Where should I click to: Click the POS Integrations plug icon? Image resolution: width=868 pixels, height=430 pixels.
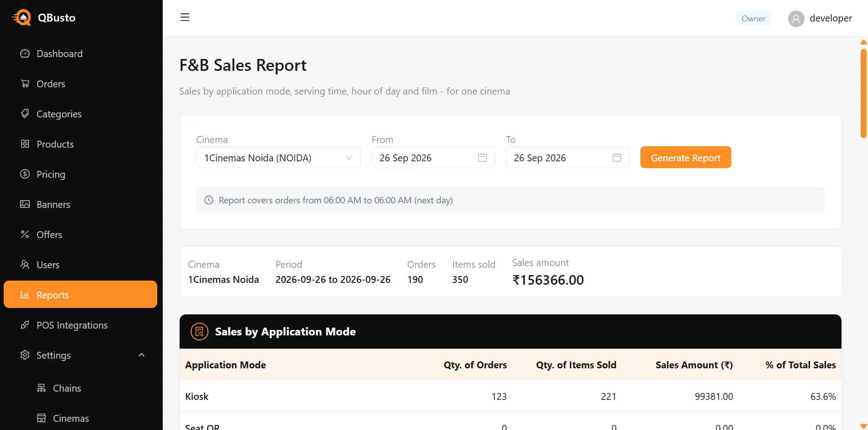click(25, 325)
